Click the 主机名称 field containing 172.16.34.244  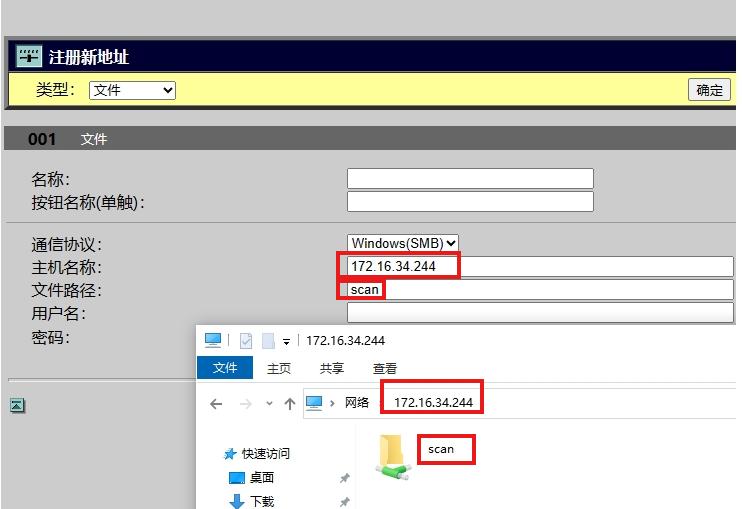pos(540,266)
